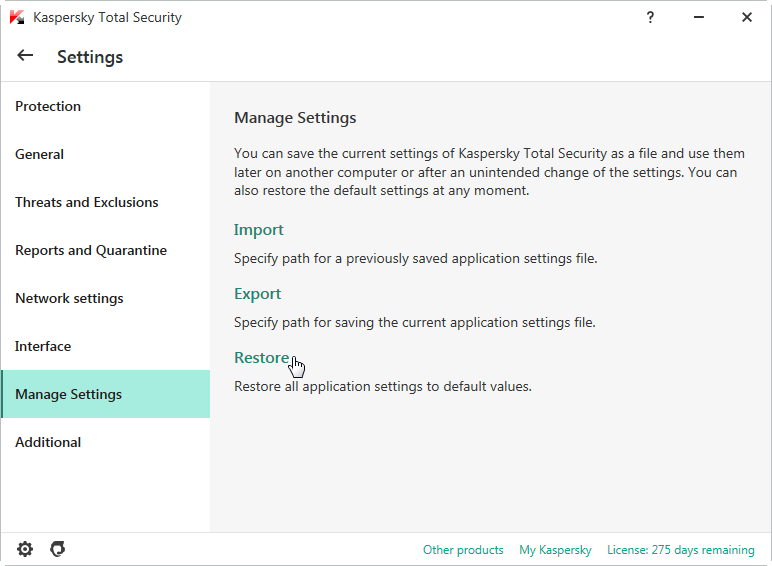The width and height of the screenshot is (772, 566).
Task: Click the Kaspersky logo in the title bar
Action: pyautogui.click(x=17, y=17)
